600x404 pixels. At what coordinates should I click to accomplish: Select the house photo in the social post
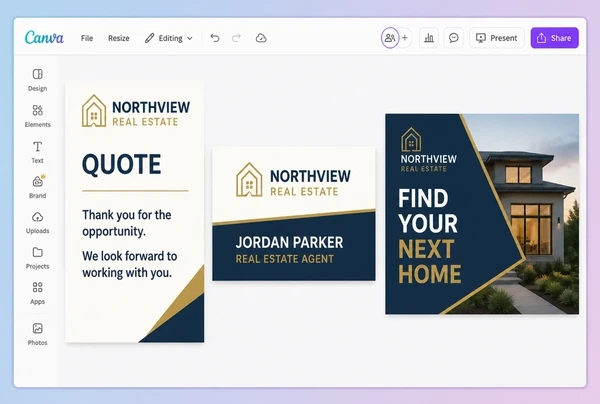click(543, 214)
